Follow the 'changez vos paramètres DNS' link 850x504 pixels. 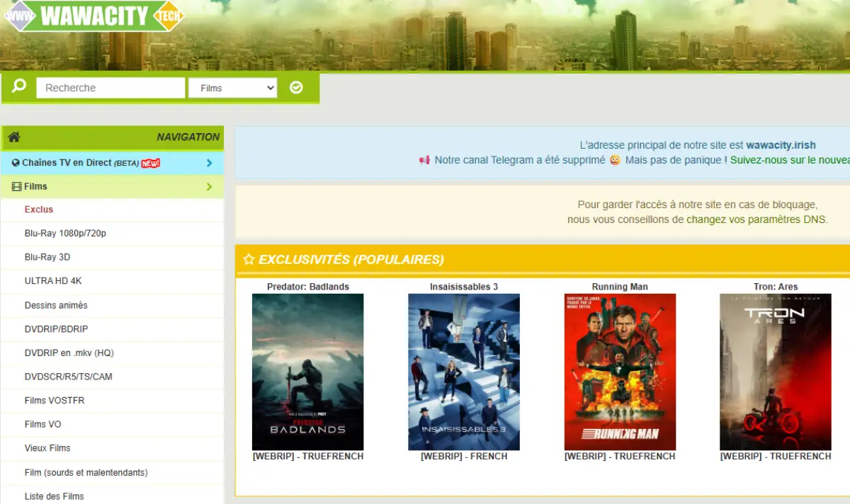(756, 219)
